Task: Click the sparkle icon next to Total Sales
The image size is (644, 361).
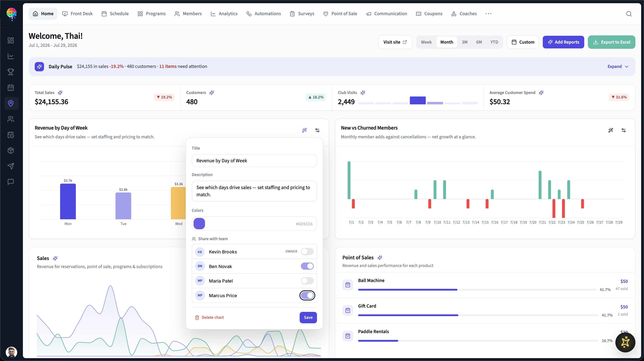Action: click(60, 93)
